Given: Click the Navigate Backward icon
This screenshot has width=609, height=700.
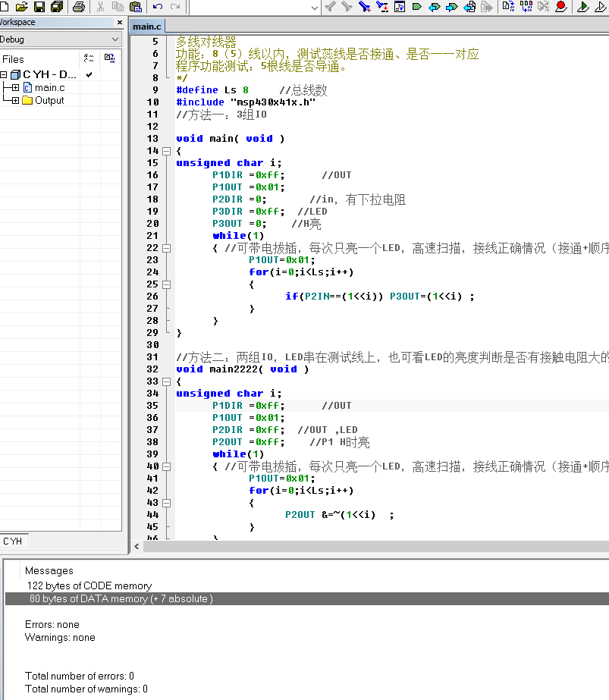Looking at the screenshot, I should (469, 6).
